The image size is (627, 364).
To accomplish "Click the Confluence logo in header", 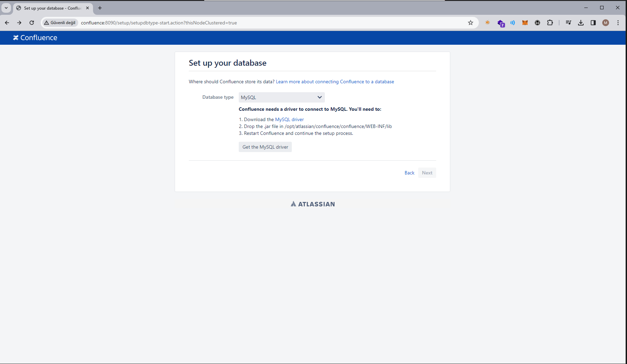I will [35, 38].
